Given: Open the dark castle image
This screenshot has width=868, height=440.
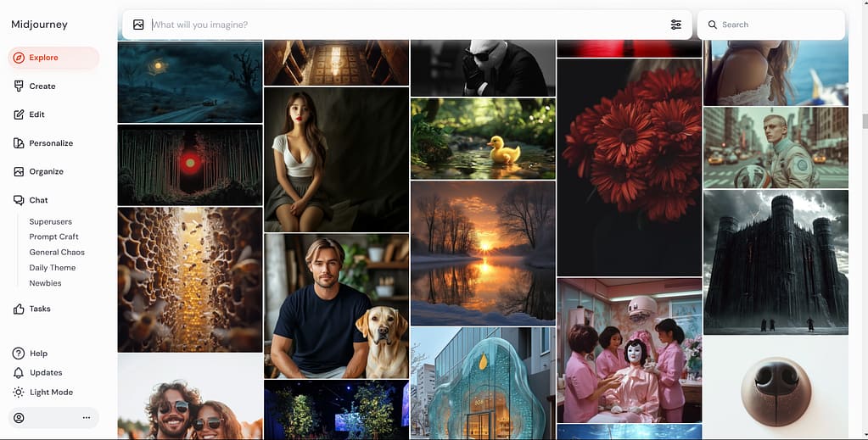Looking at the screenshot, I should (x=776, y=262).
